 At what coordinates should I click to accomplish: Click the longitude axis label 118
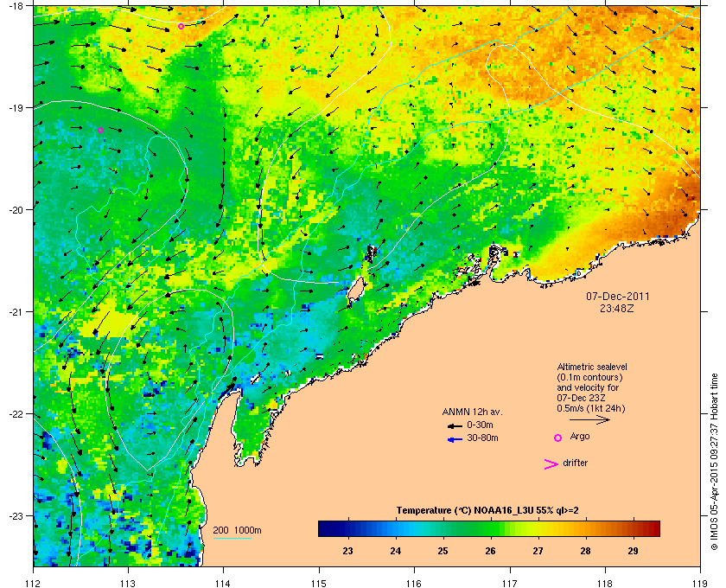pyautogui.click(x=605, y=584)
